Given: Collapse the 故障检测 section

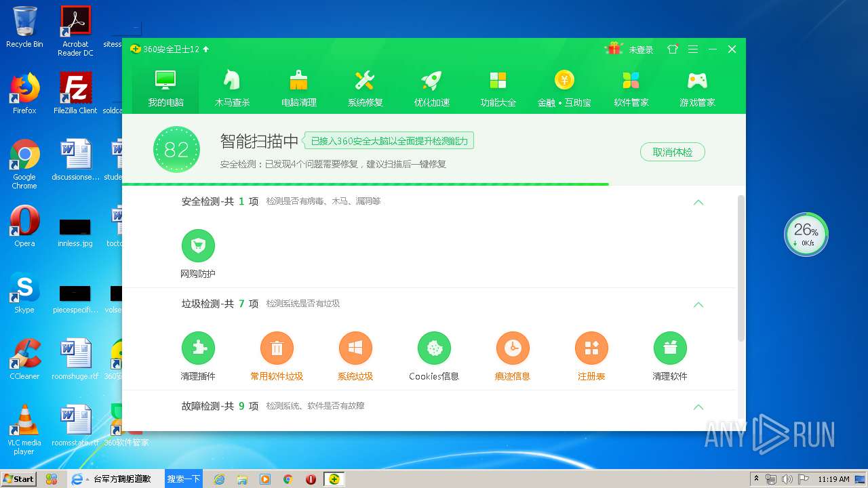Looking at the screenshot, I should (x=698, y=407).
